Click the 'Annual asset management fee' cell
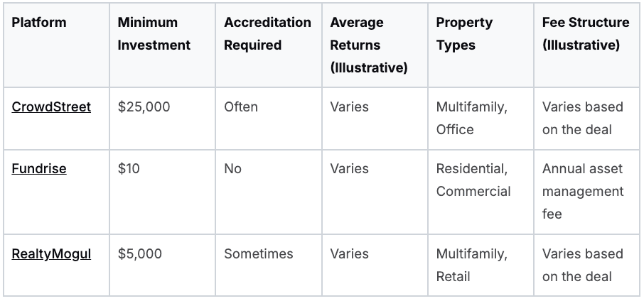Screen dimensions: 644x301 tap(582, 191)
